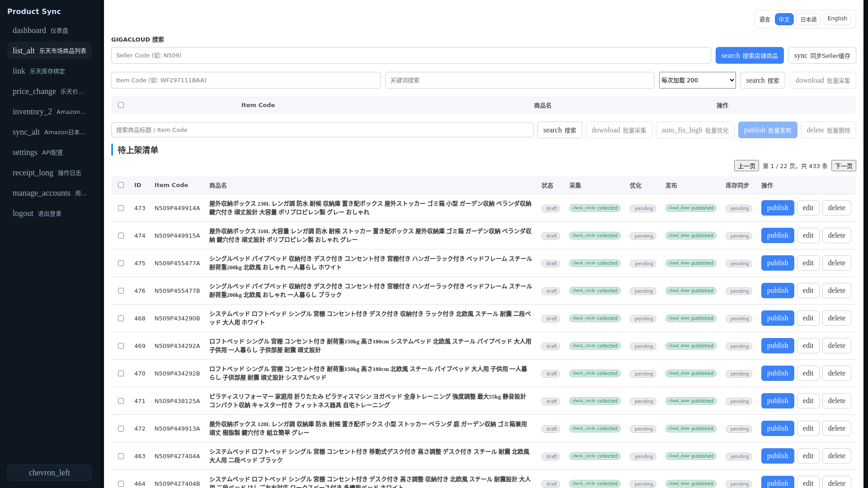This screenshot has height=488, width=868.
Task: Focus the Seller Code input
Action: (411, 56)
